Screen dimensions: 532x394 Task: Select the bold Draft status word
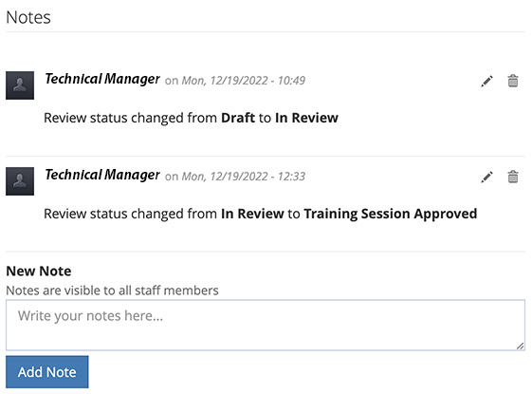238,118
